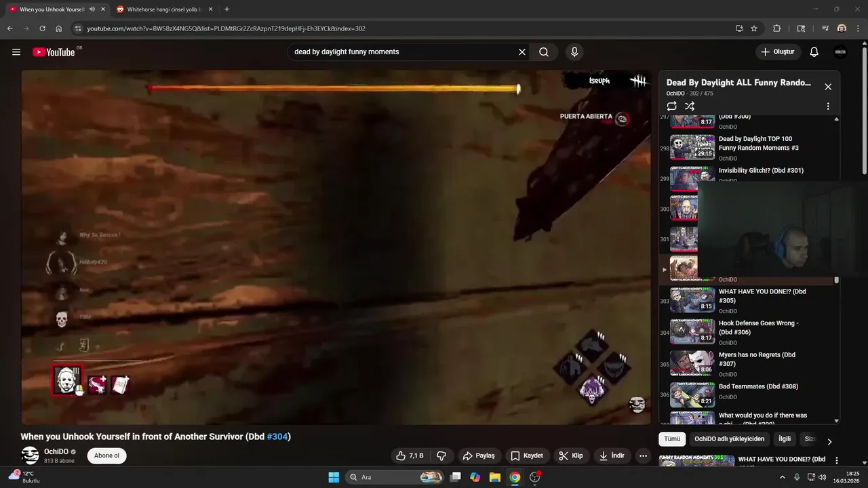The image size is (868, 488).
Task: Open the YouTube guide hamburger menu
Action: 16,52
